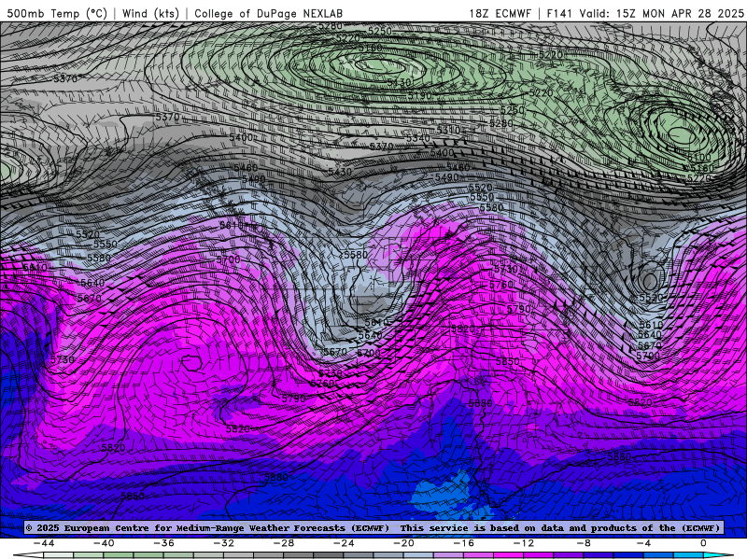This screenshot has width=747, height=560.
Task: Click the 5430 height contour label
Action: [340, 172]
